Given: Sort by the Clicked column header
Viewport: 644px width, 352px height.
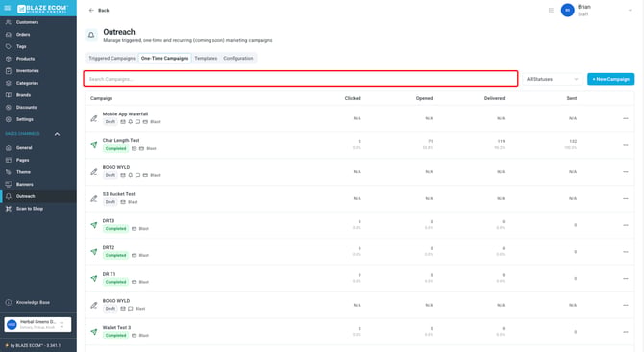Looking at the screenshot, I should (x=353, y=98).
